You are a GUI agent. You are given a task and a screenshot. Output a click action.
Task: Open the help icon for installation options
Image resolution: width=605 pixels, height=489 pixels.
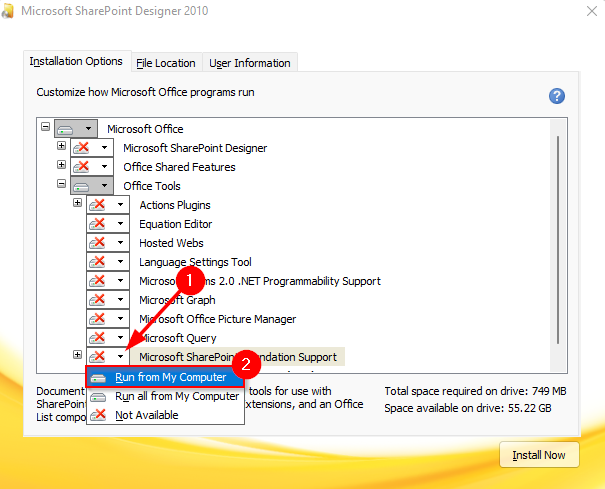coord(557,96)
